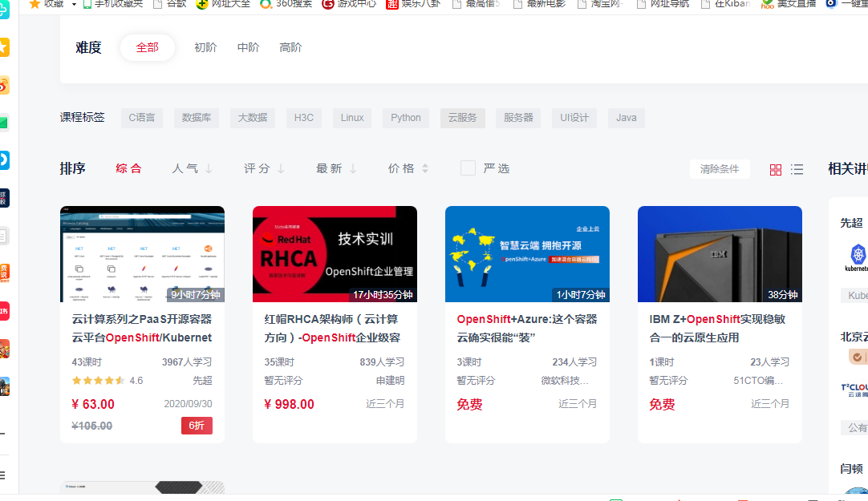This screenshot has width=868, height=501.
Task: Open the dark blue 球联 sidebar icon
Action: [4, 197]
